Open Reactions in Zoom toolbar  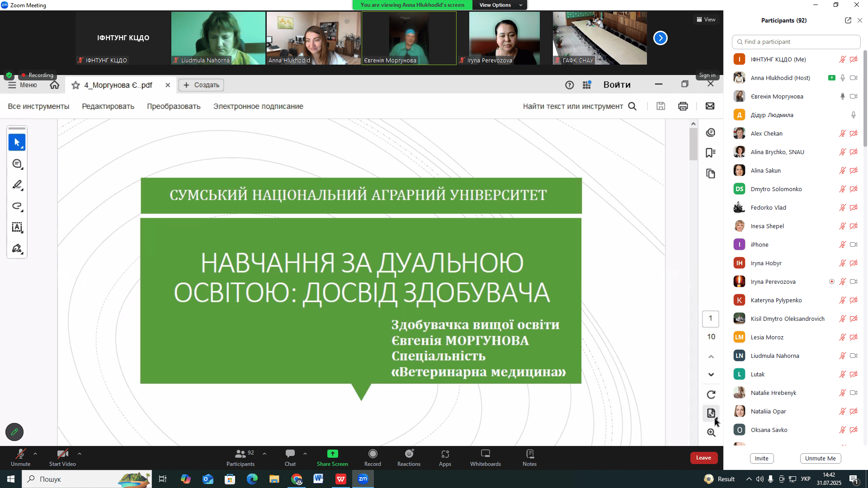tap(409, 458)
